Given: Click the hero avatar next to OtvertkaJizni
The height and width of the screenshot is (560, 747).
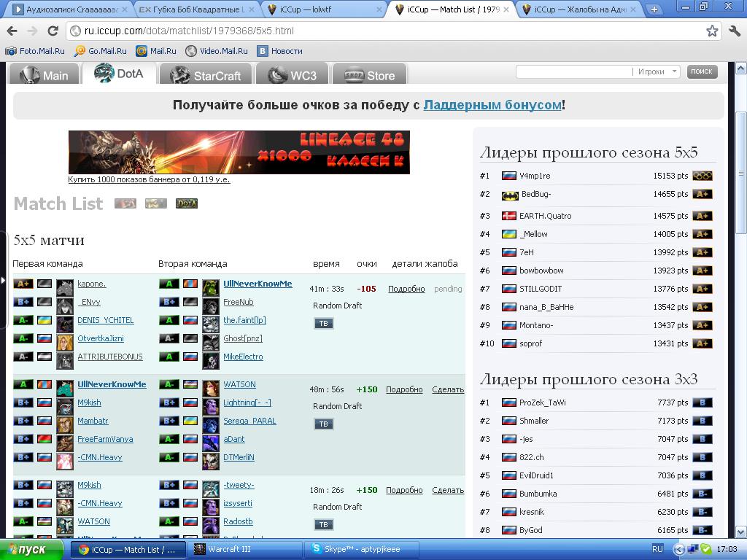Looking at the screenshot, I should click(x=65, y=343).
